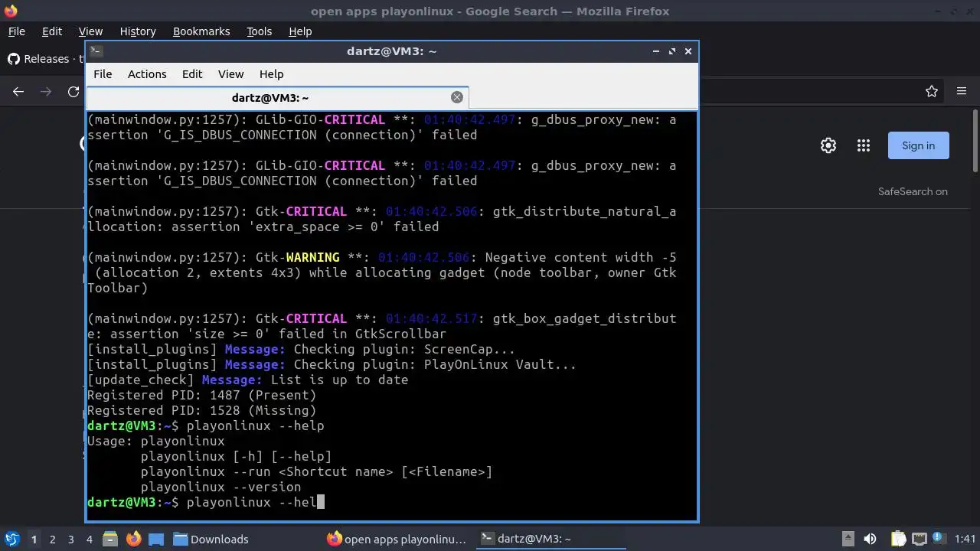Click the terminal window icon in title bar

(x=96, y=51)
